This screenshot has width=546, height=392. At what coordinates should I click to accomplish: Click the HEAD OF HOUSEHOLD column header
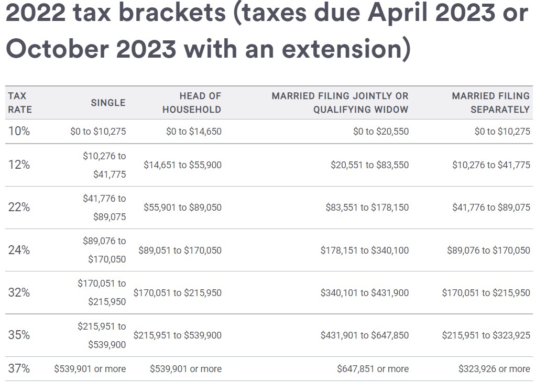point(192,103)
